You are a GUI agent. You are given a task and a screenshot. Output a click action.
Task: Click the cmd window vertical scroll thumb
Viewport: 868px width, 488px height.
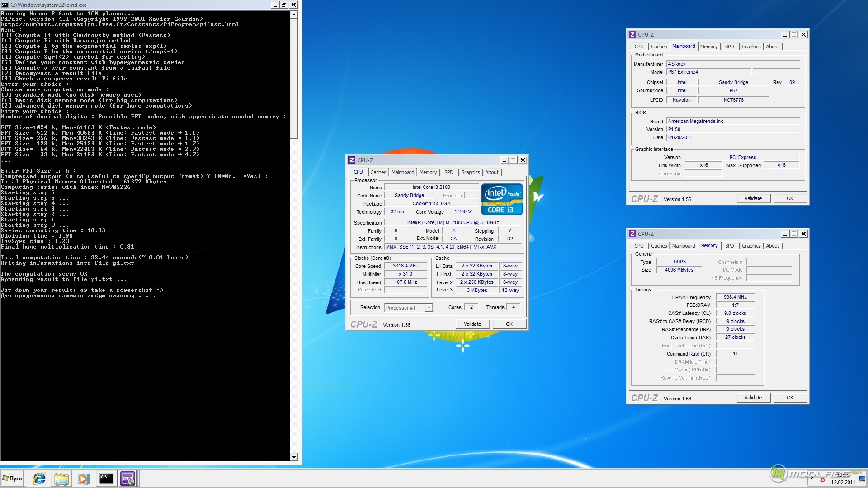point(294,78)
